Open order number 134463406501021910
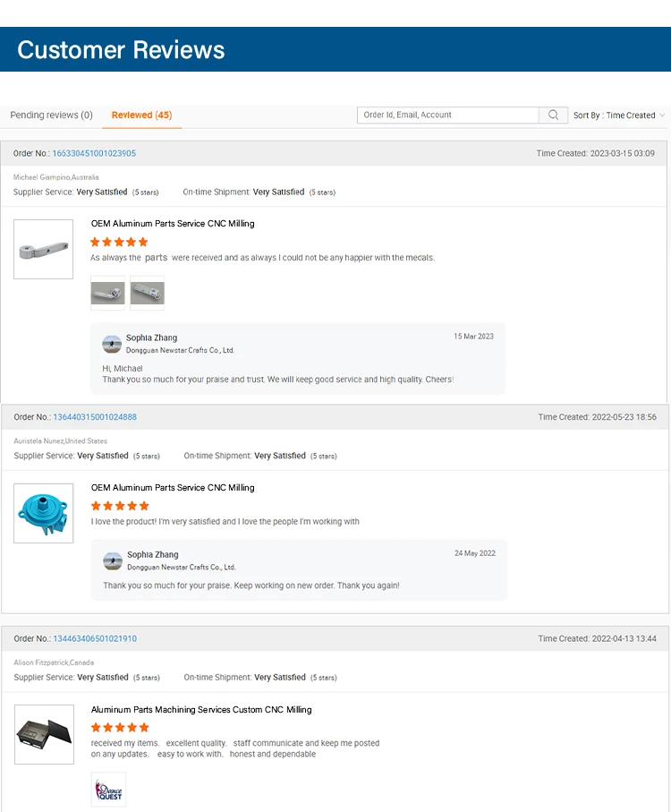The width and height of the screenshot is (671, 812). [95, 639]
